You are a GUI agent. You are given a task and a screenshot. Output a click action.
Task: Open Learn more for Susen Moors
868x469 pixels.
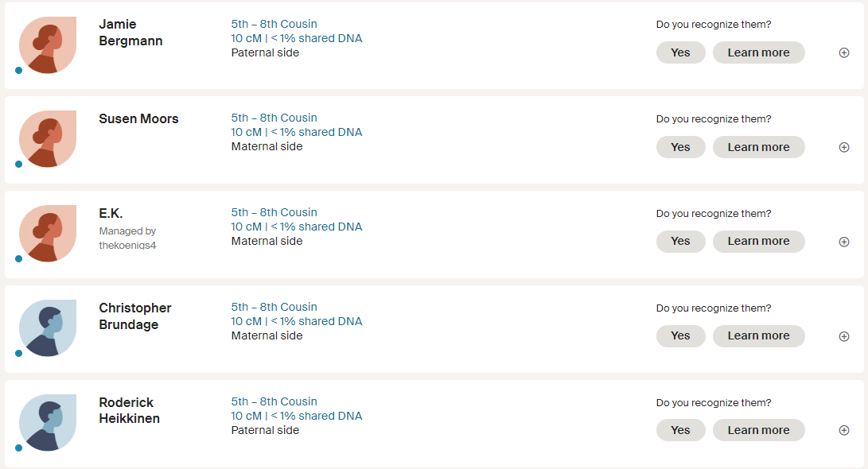click(x=758, y=147)
